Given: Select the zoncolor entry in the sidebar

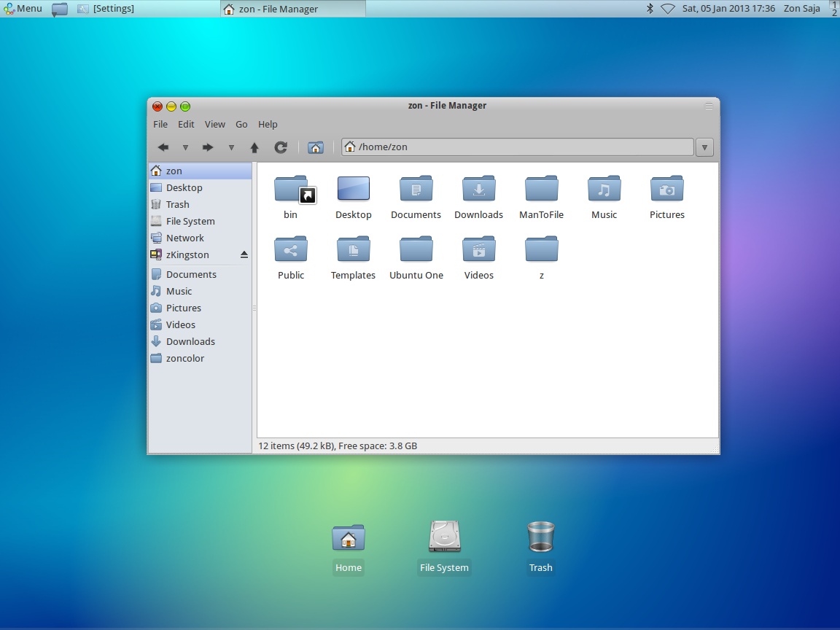Looking at the screenshot, I should pos(185,358).
